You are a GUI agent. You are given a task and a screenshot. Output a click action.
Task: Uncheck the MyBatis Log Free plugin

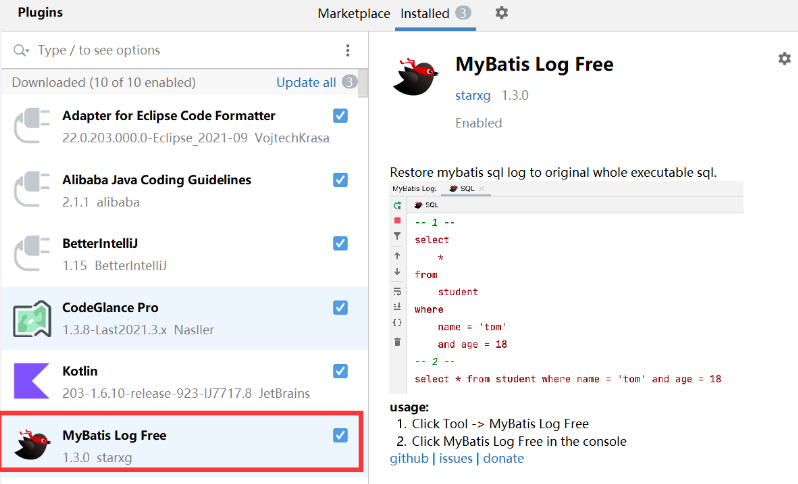pos(340,435)
